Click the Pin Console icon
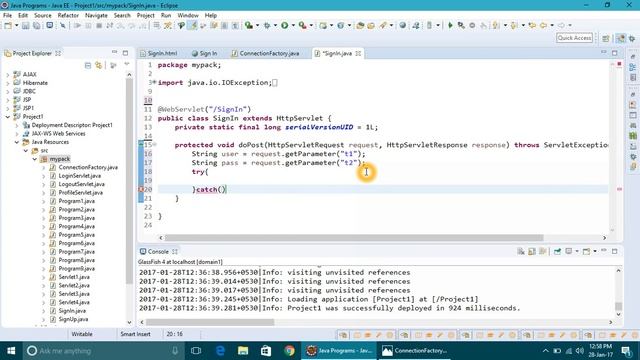The height and width of the screenshot is (360, 640). tap(557, 251)
